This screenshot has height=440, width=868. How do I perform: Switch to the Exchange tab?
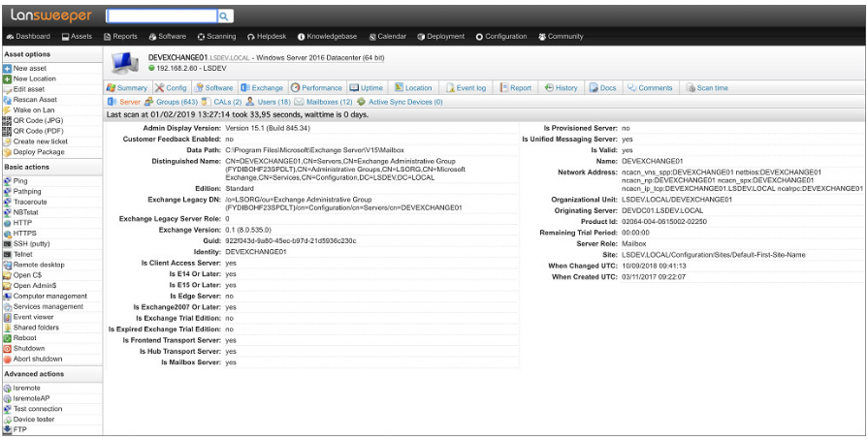pos(261,88)
